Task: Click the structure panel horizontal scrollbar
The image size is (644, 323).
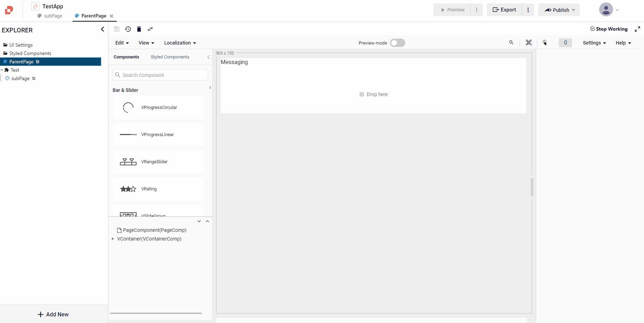Action: click(156, 313)
